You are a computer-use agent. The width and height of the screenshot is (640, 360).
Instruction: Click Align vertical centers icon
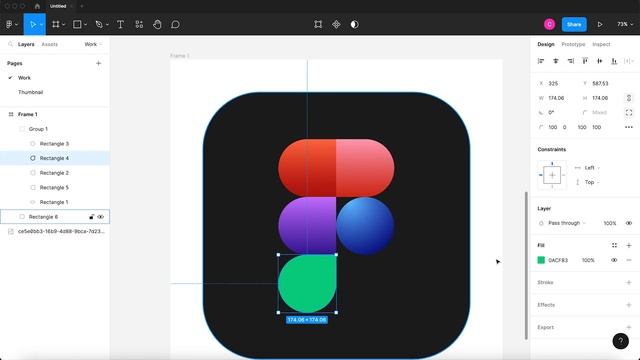tap(600, 61)
